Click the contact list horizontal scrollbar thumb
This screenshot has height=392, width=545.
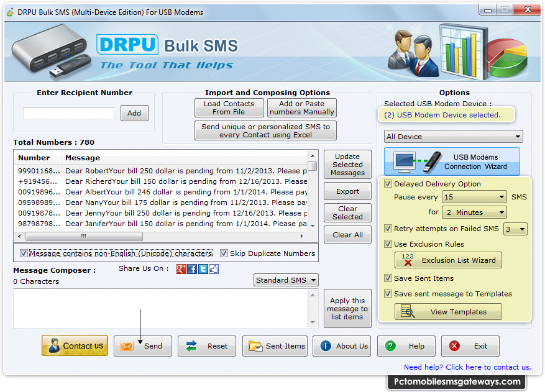point(84,236)
